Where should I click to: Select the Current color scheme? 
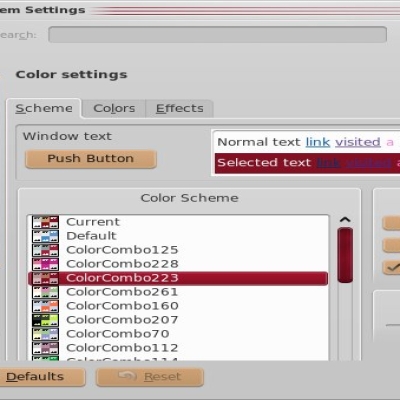(x=178, y=222)
